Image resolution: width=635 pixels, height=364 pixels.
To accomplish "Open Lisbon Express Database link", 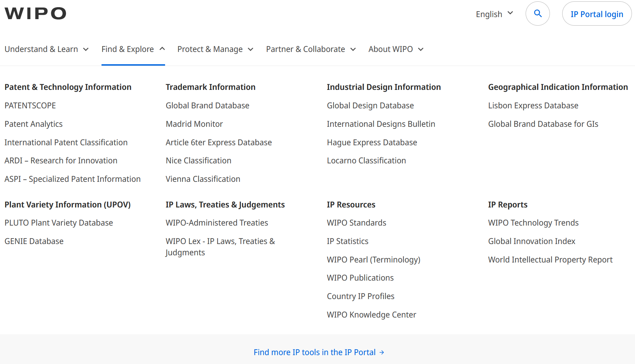I will click(x=533, y=106).
